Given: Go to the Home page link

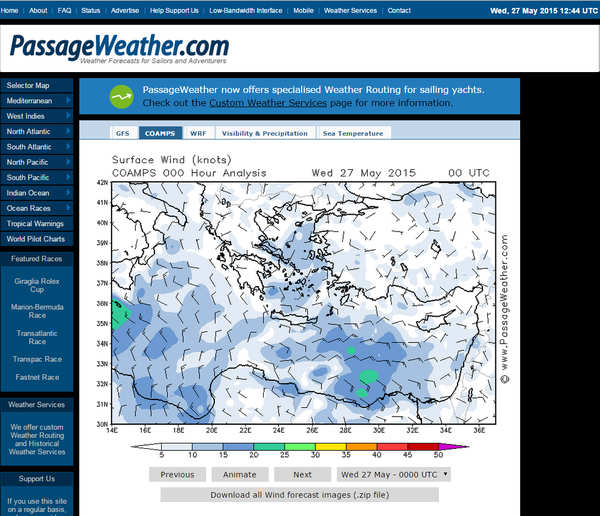Looking at the screenshot, I should (10, 11).
